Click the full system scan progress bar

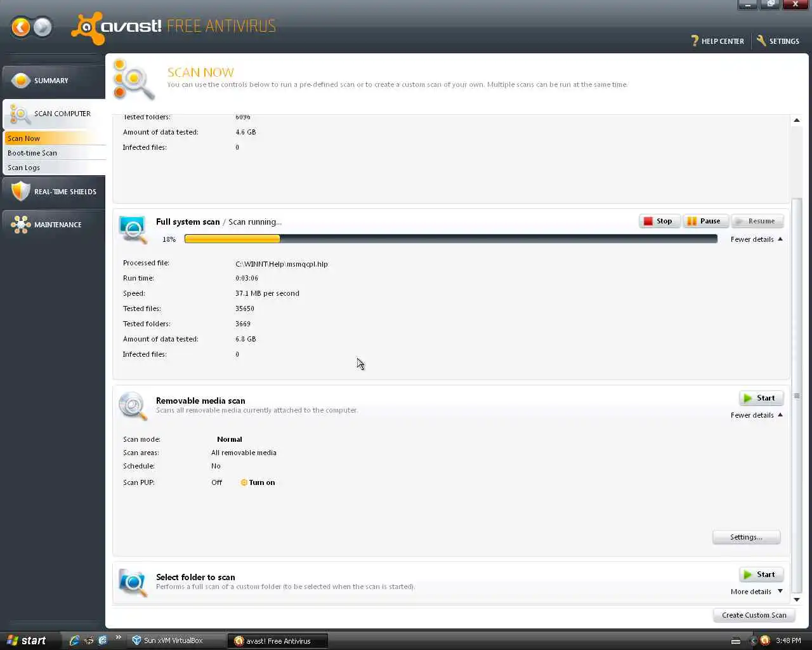coord(450,239)
